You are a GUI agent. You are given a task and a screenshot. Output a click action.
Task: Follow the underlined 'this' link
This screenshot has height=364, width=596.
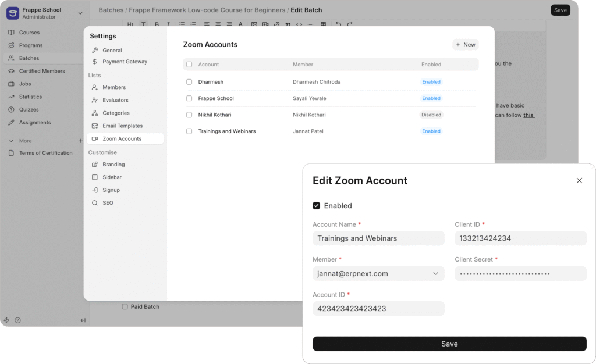coord(528,115)
